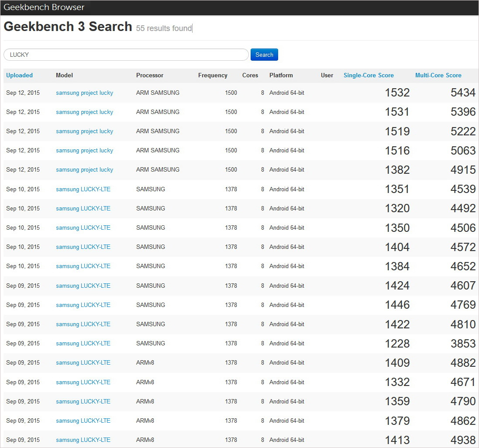Open samsung LUCKY-LTE result with score 1404
This screenshot has width=479, height=448.
coord(83,247)
